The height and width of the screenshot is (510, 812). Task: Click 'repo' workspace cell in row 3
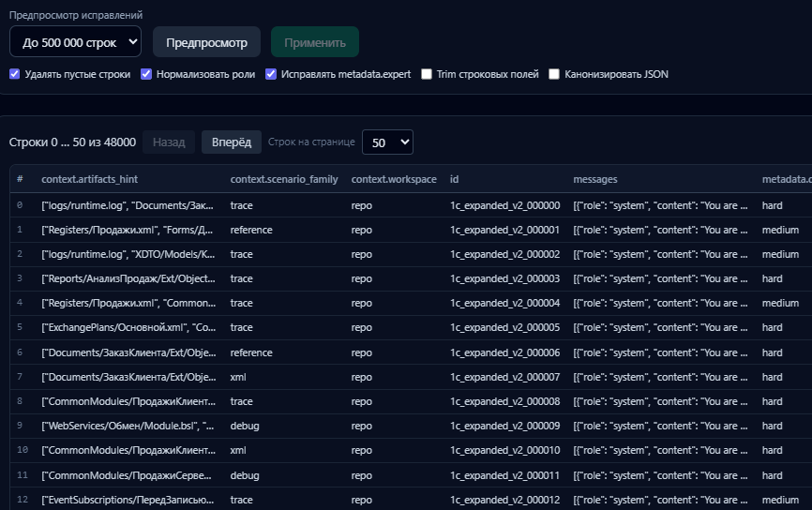click(x=362, y=278)
